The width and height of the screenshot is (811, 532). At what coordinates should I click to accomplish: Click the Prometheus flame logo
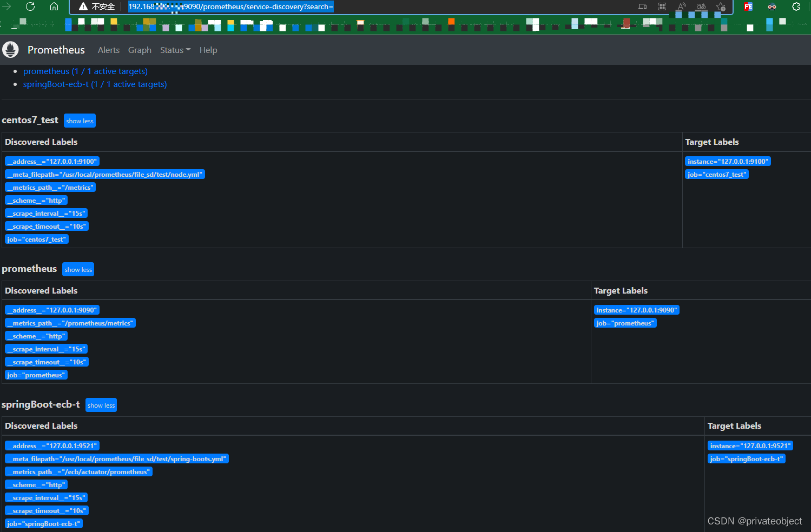tap(10, 50)
